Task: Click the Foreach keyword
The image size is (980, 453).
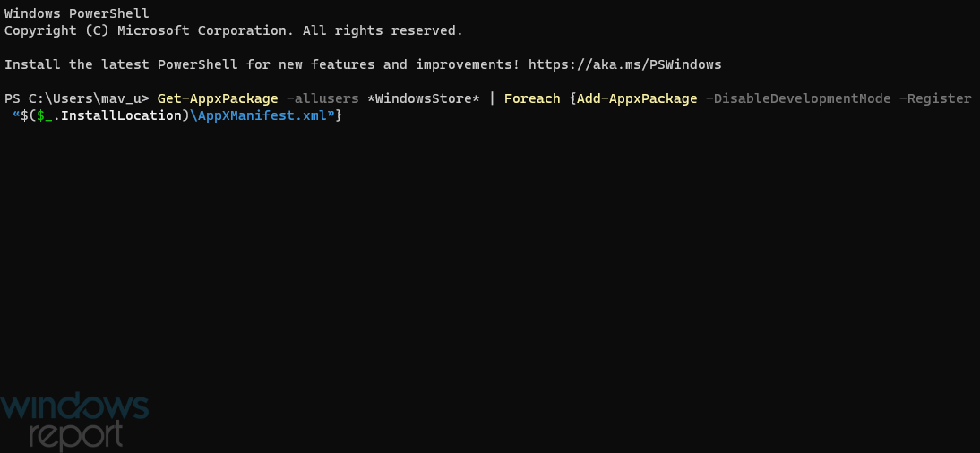Action: 532,98
